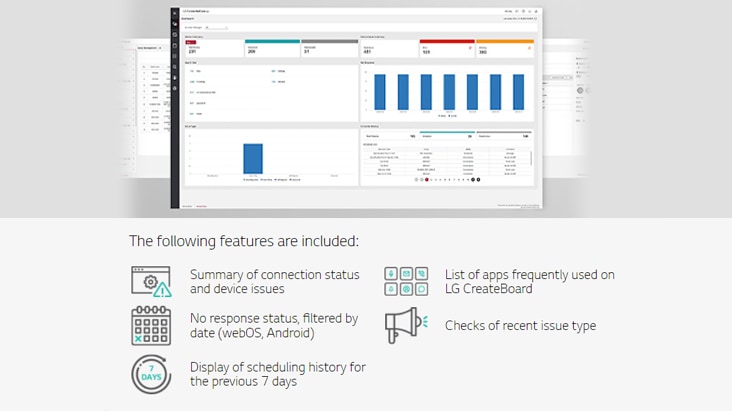The height and width of the screenshot is (411, 732).
Task: Open the orange-topped warning status card
Action: point(506,47)
